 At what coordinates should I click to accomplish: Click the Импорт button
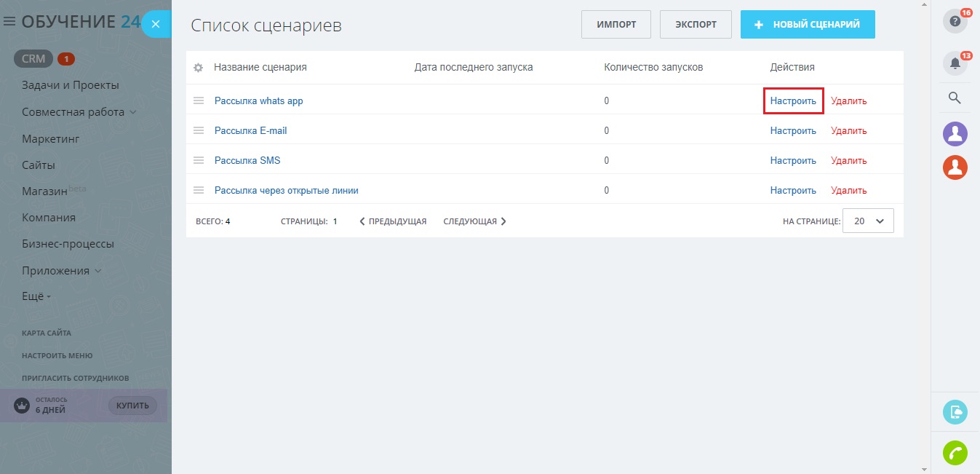pyautogui.click(x=616, y=25)
